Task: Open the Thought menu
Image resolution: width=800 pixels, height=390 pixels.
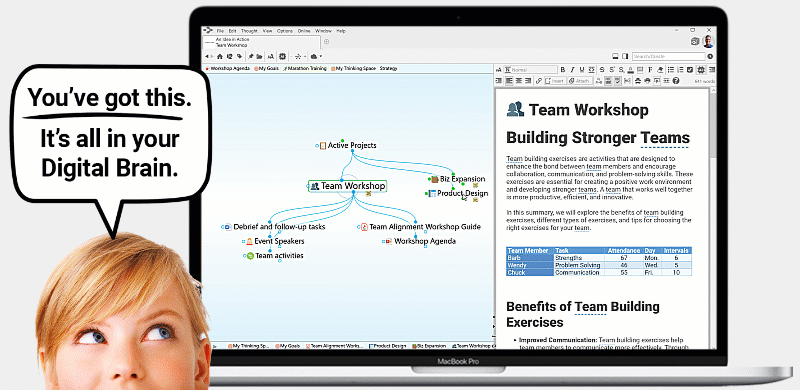Action: [249, 31]
